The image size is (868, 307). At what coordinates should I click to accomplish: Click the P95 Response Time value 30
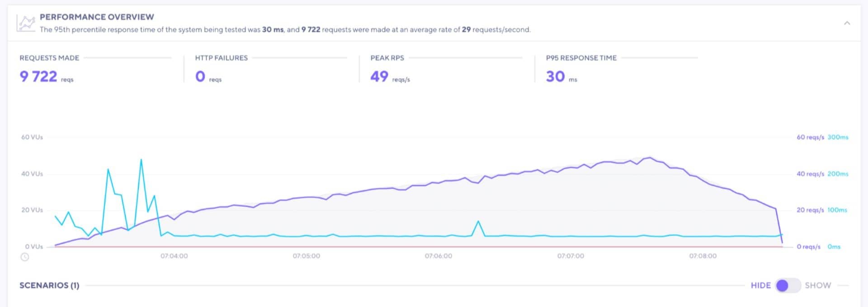(x=555, y=76)
